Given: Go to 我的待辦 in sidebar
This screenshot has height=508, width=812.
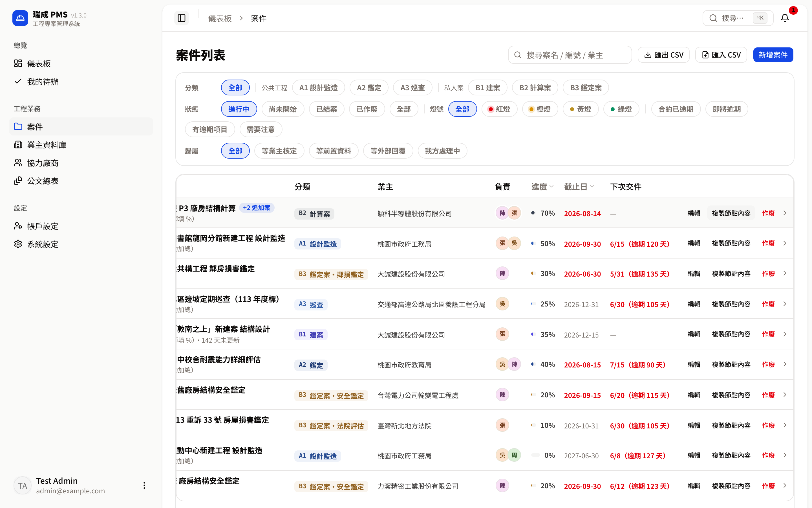Looking at the screenshot, I should [x=81, y=82].
